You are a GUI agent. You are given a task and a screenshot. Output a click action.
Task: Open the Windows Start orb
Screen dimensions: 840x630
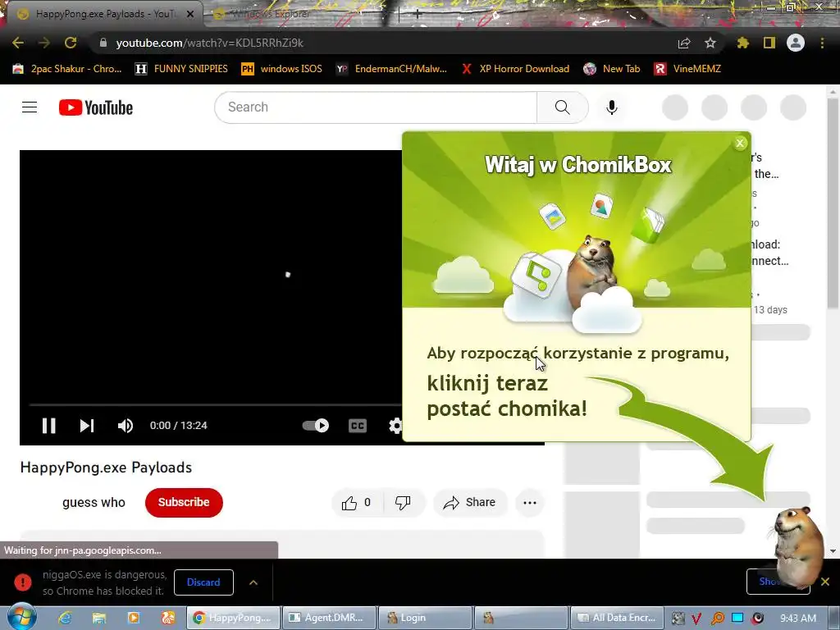(22, 618)
